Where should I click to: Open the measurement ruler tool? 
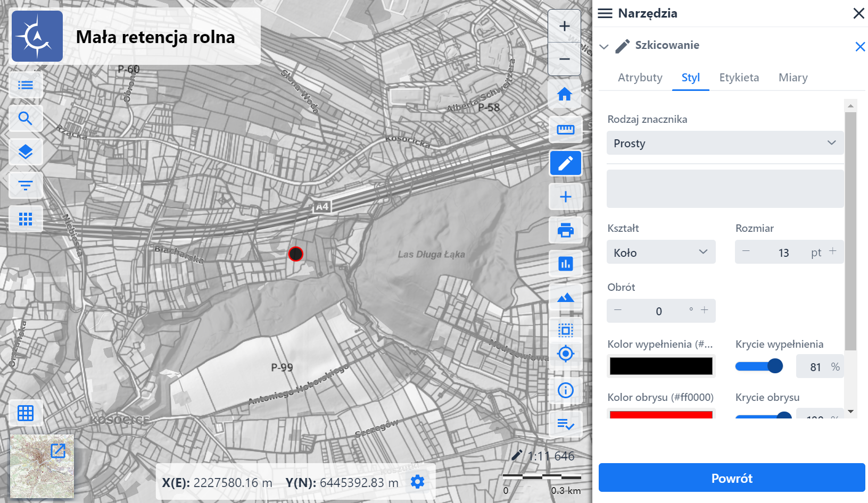[x=565, y=129]
